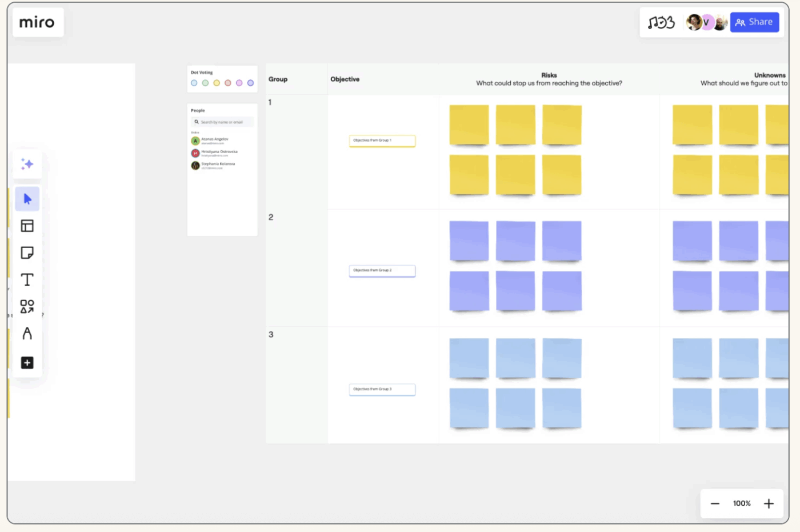
Task: Click the People panel title
Action: coord(198,110)
